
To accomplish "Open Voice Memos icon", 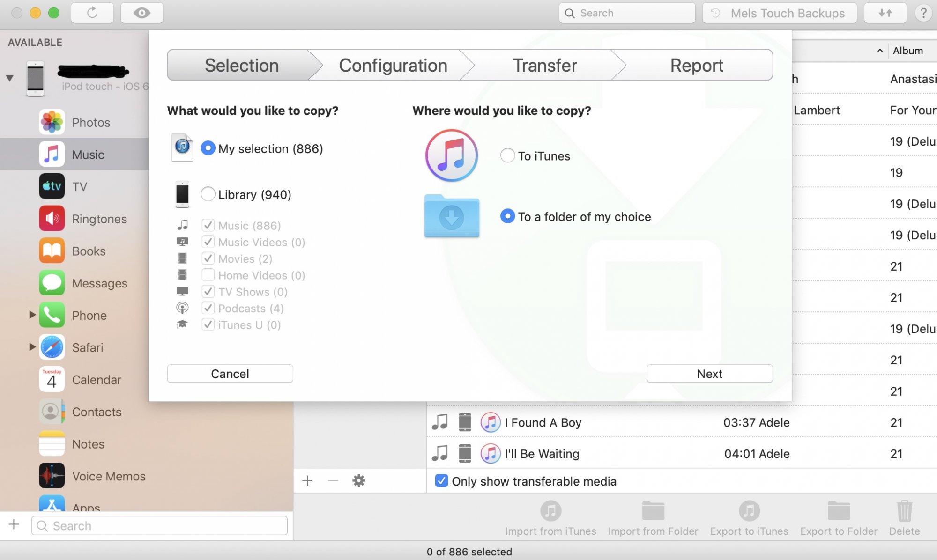I will pos(52,476).
